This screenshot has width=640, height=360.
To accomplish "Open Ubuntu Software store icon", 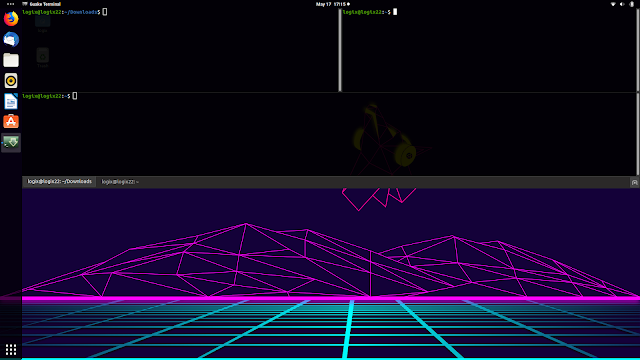I will point(11,122).
